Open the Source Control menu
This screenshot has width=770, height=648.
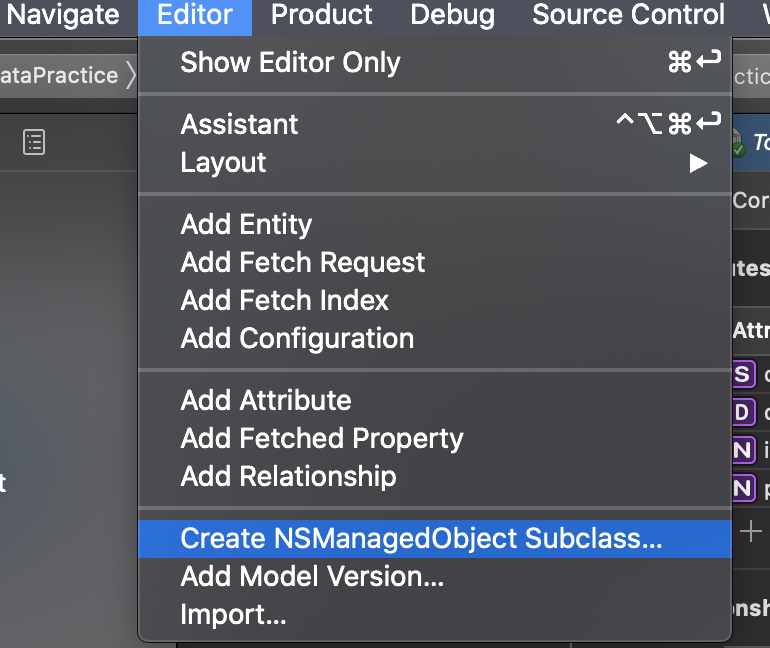[x=628, y=15]
